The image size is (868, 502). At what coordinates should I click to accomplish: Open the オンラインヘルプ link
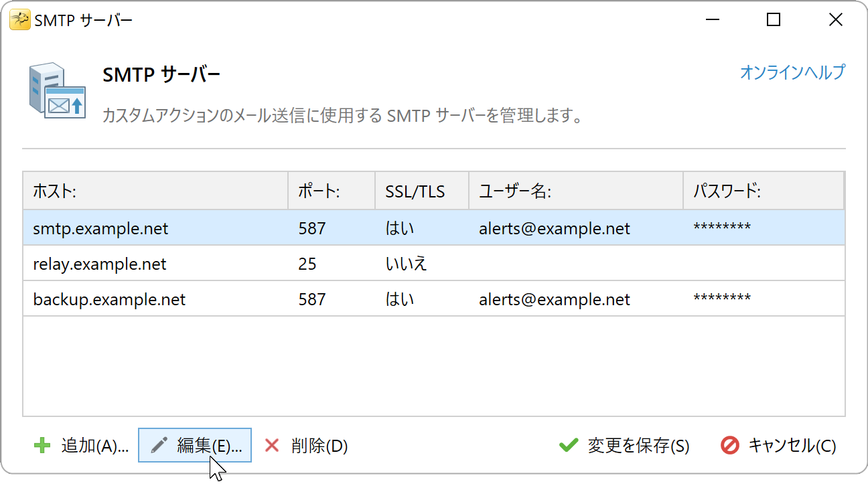pyautogui.click(x=792, y=72)
